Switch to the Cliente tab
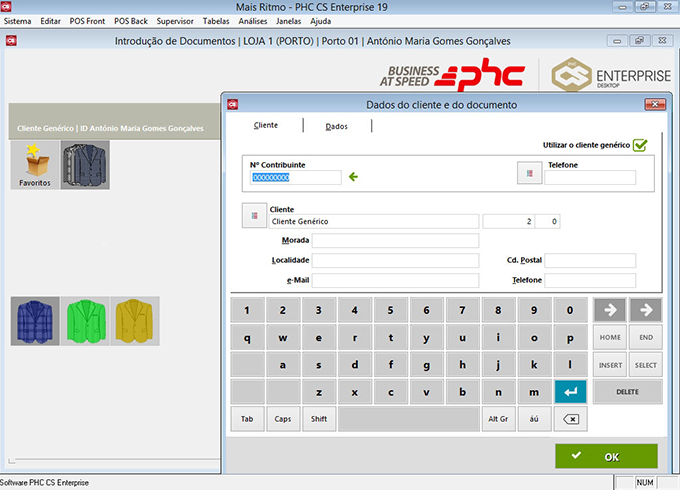 (265, 125)
